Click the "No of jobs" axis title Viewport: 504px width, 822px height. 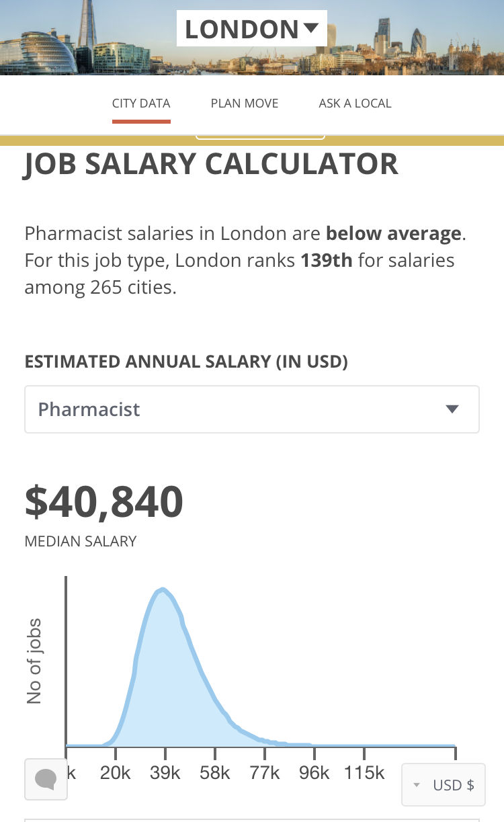34,661
